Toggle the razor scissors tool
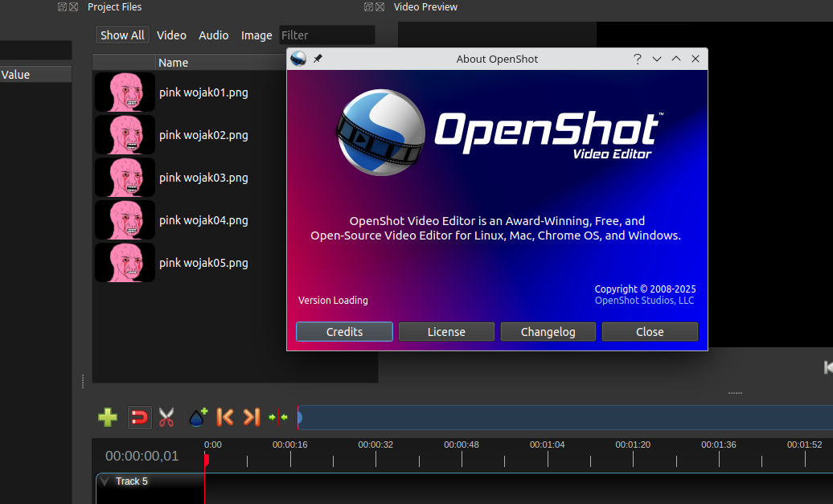This screenshot has height=504, width=833. click(166, 417)
